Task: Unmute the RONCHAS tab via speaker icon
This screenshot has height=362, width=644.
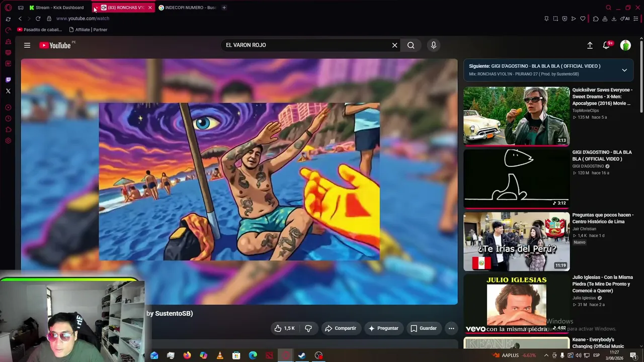Action: [x=104, y=8]
